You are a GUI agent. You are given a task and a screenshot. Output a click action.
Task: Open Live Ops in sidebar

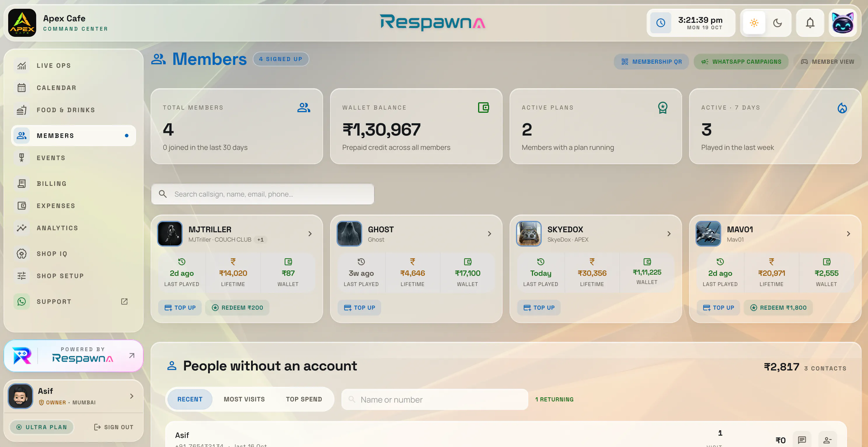[x=74, y=65]
